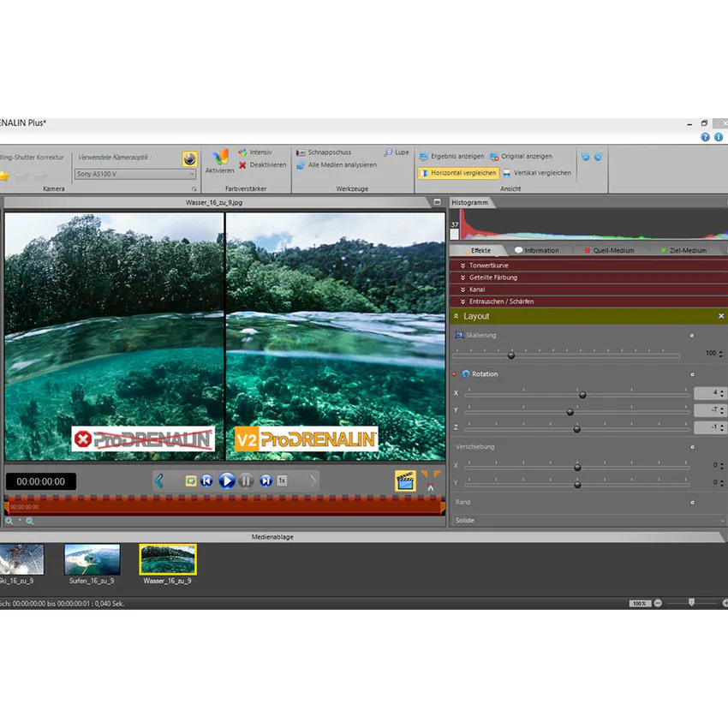Screen dimensions: 728x728
Task: Adjust the Skalierung 100 value stepper
Action: pyautogui.click(x=720, y=354)
